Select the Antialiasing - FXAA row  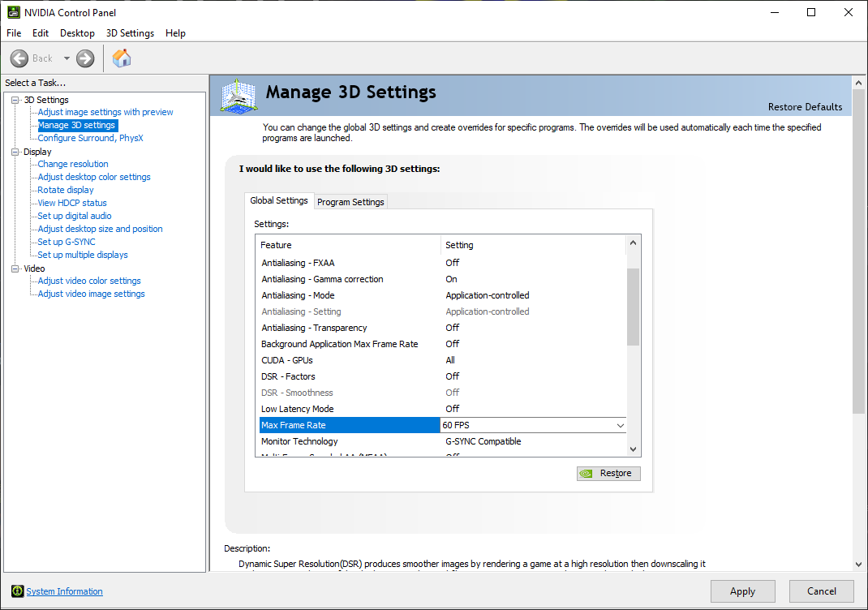coord(443,263)
